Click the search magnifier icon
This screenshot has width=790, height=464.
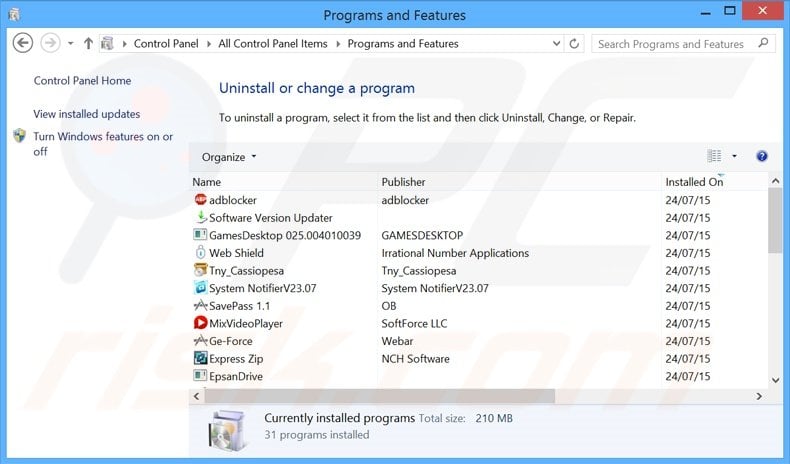pyautogui.click(x=763, y=43)
